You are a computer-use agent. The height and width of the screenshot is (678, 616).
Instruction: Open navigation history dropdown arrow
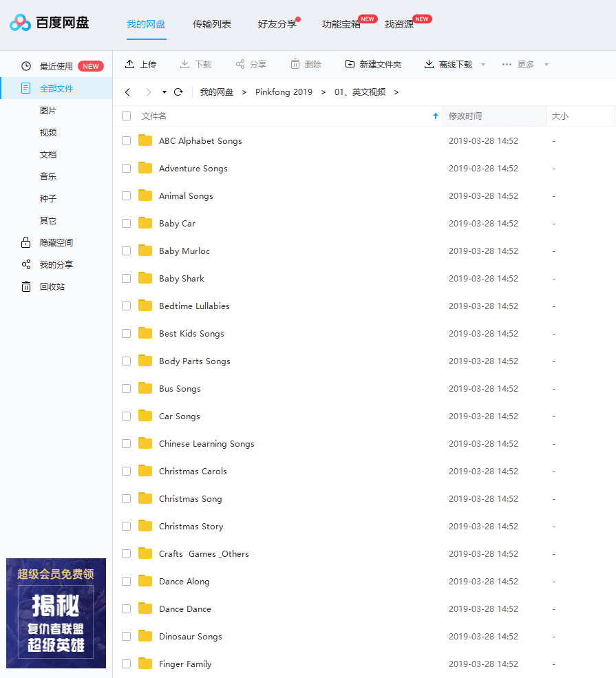tap(164, 92)
